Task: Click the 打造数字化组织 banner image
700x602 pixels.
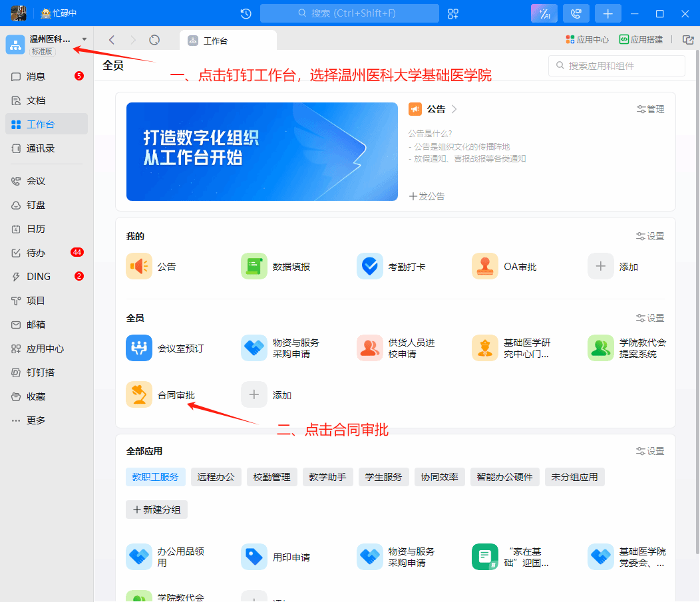Action: 262,152
